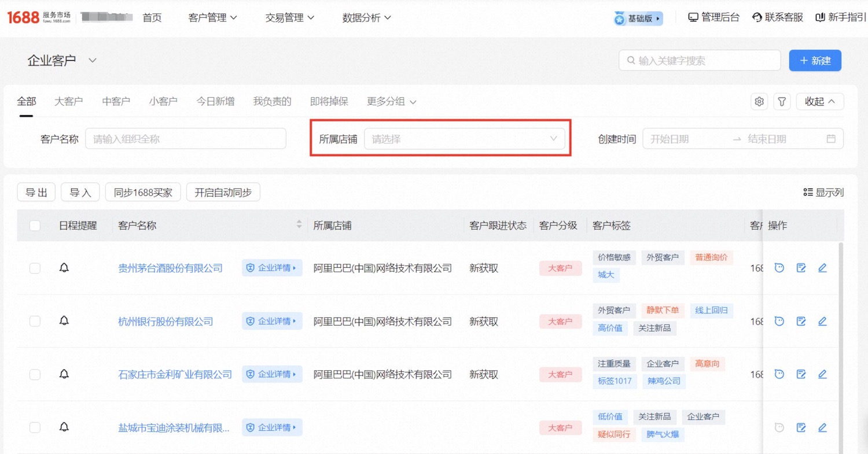Screen dimensions: 868x454
Task: Switch to 今日新增 tab
Action: pos(215,101)
